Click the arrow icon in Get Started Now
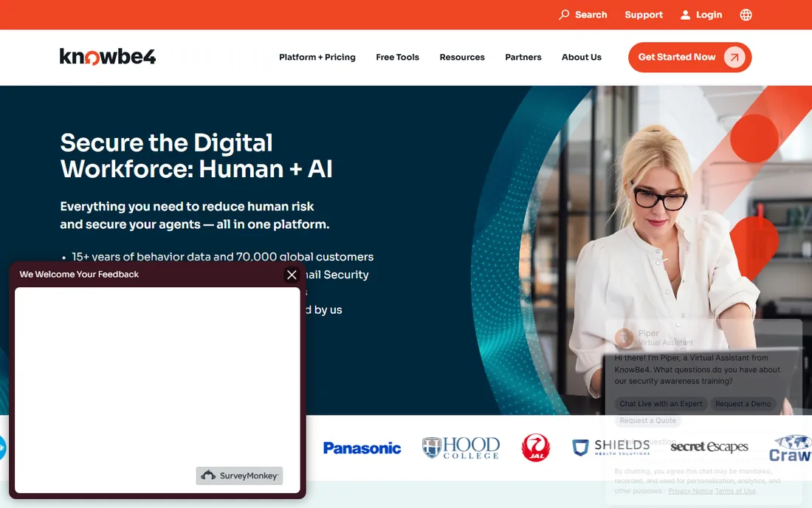 [x=734, y=57]
